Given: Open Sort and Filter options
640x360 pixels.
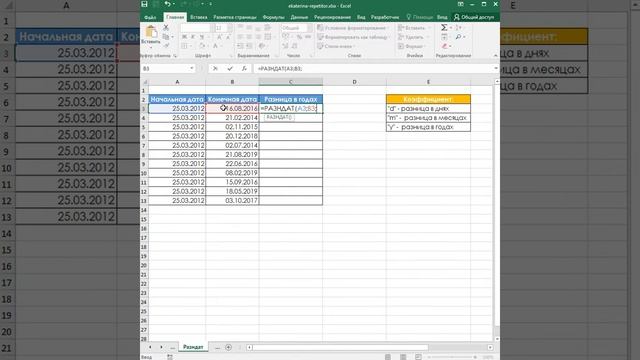Looking at the screenshot, I should click(x=458, y=27).
